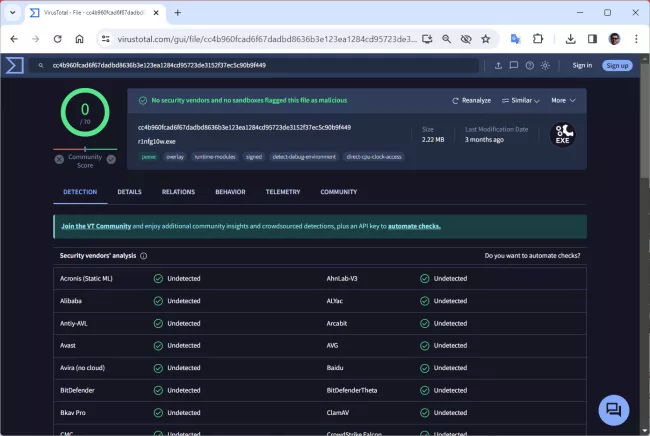
Task: Toggle the light/dark theme sun icon
Action: click(545, 65)
